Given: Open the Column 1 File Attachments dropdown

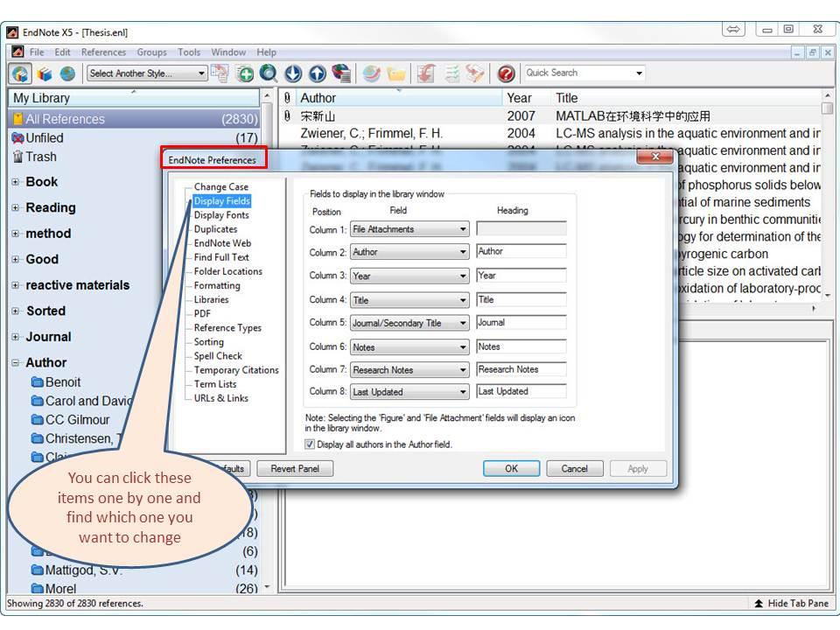Looking at the screenshot, I should 409,229.
